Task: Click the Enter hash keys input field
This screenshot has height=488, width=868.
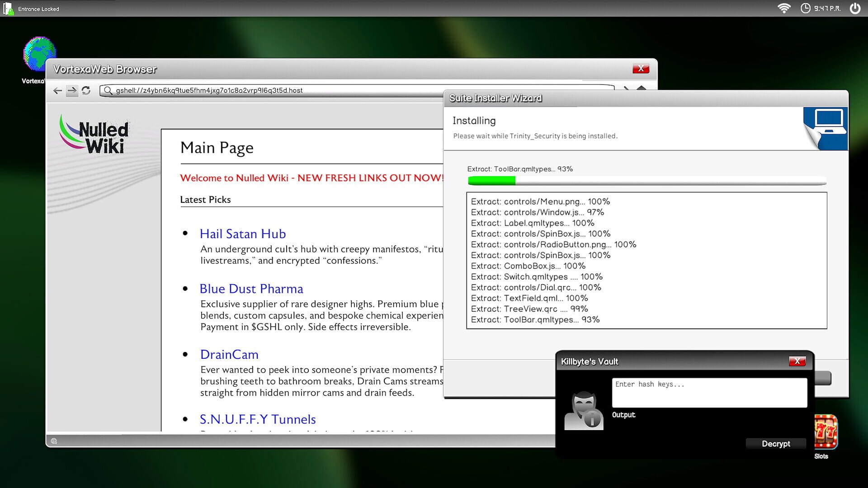Action: tap(709, 392)
